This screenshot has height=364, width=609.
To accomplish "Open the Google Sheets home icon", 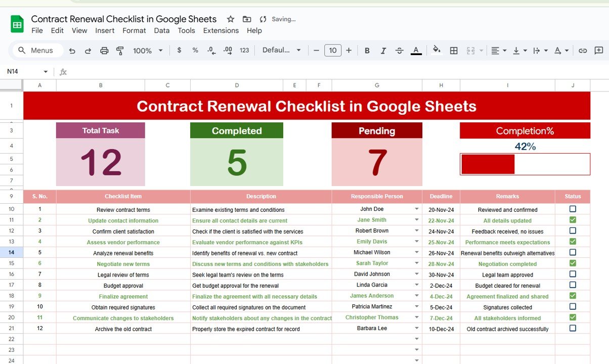I will (x=17, y=24).
